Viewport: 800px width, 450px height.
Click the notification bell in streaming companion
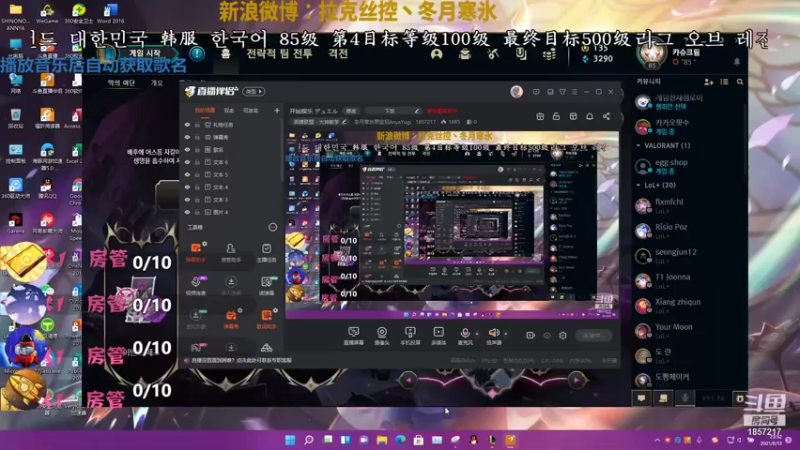(x=589, y=116)
